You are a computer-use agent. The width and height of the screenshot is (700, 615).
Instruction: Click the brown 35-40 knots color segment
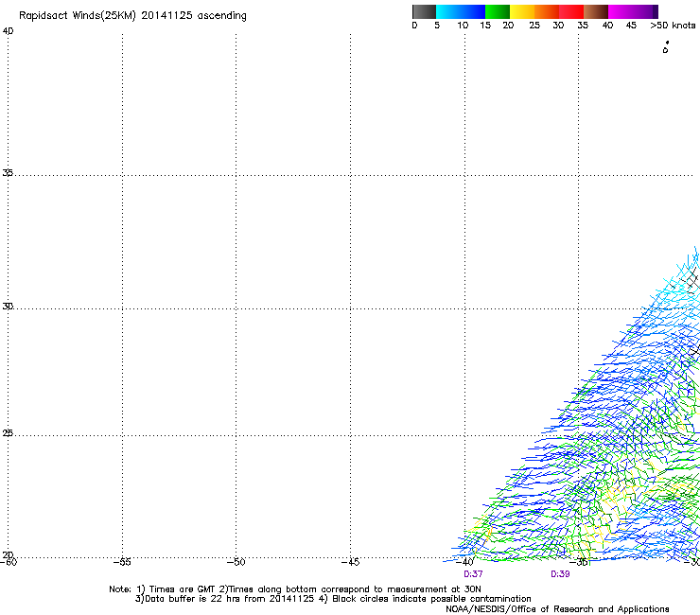(596, 11)
